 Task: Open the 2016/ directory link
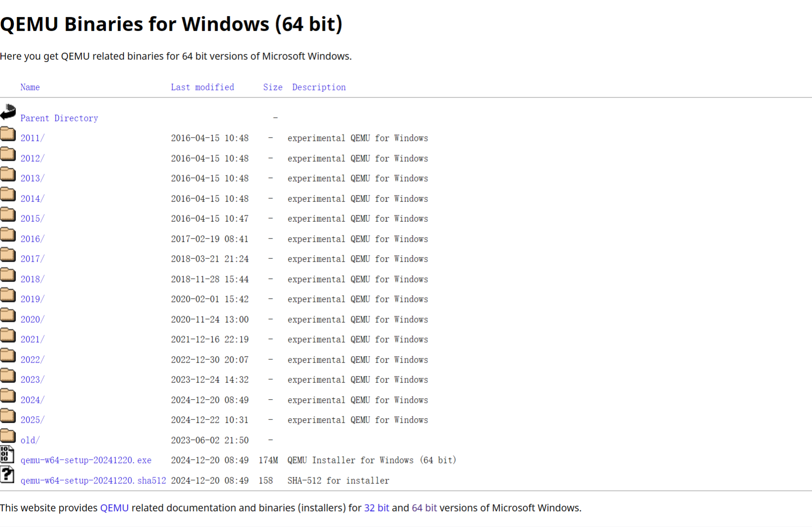[32, 239]
